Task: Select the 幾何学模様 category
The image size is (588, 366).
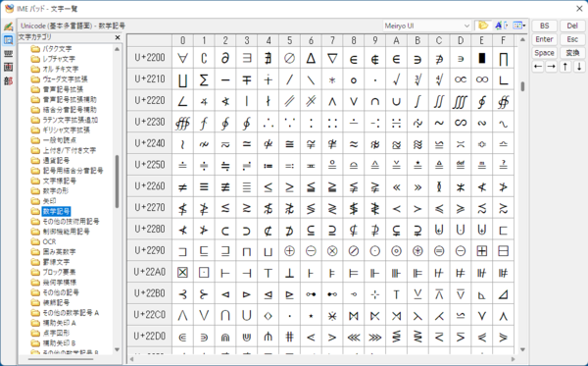Action: [x=59, y=283]
